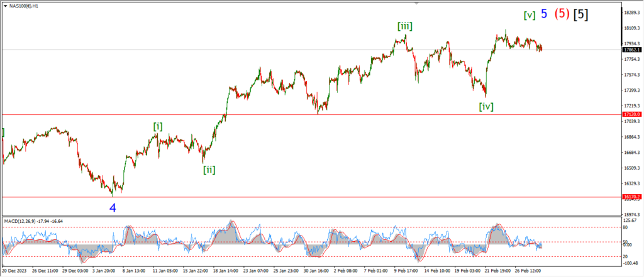
Task: Select the green [iii] wave label
Action: [404, 26]
